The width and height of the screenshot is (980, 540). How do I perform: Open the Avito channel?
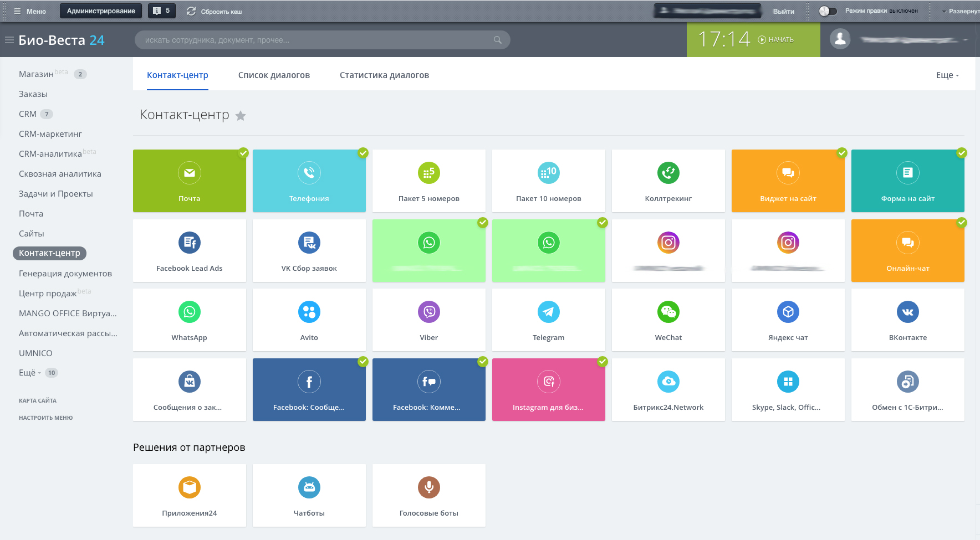click(309, 320)
